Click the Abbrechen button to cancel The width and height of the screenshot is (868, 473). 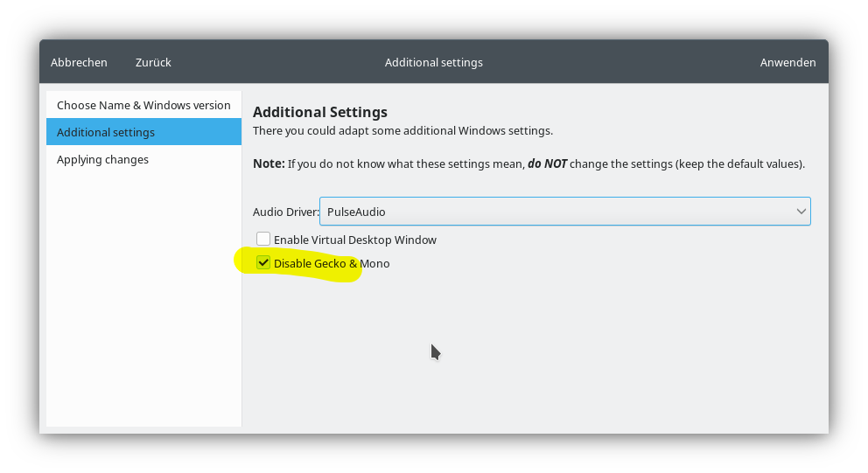pyautogui.click(x=79, y=62)
